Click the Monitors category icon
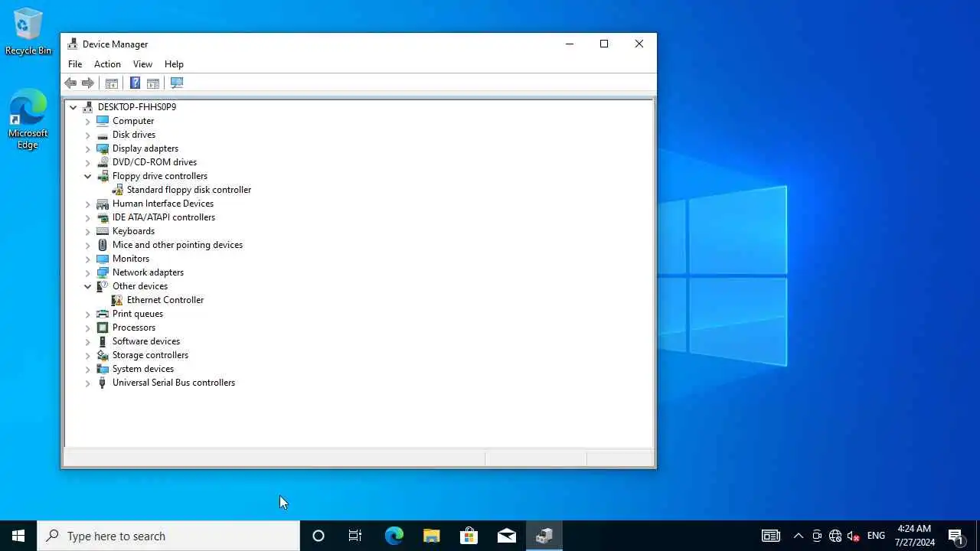Viewport: 980px width, 551px height. click(x=103, y=259)
